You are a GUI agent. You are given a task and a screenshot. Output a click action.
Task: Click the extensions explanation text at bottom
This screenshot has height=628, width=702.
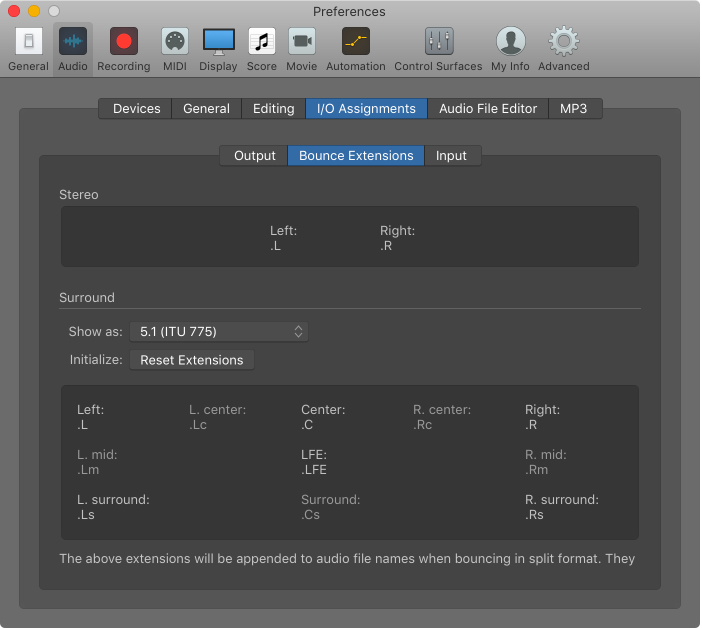tap(347, 559)
